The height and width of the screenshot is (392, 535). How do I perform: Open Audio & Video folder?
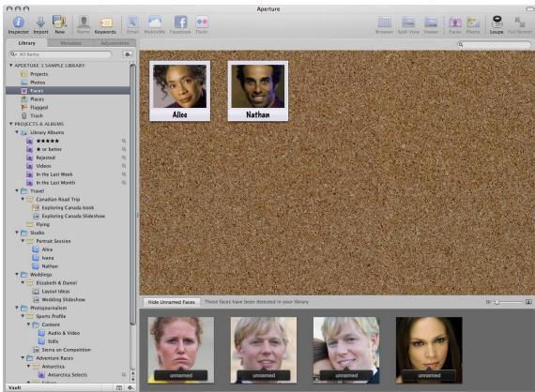64,333
